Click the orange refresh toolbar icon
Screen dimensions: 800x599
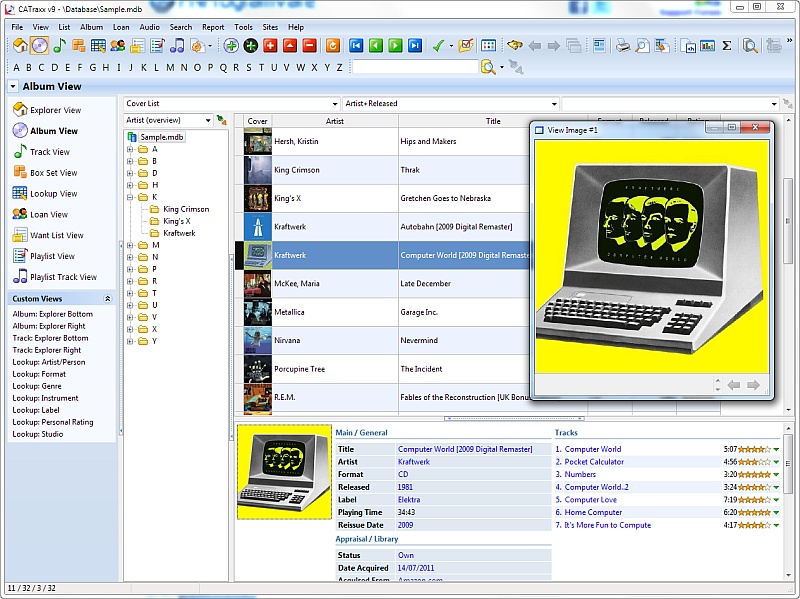pyautogui.click(x=332, y=46)
